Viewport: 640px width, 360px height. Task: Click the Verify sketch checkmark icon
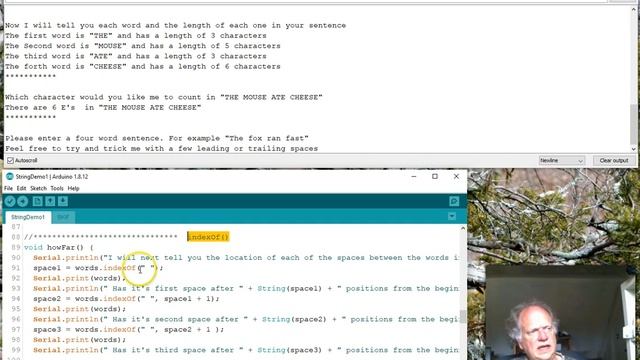tap(10, 201)
